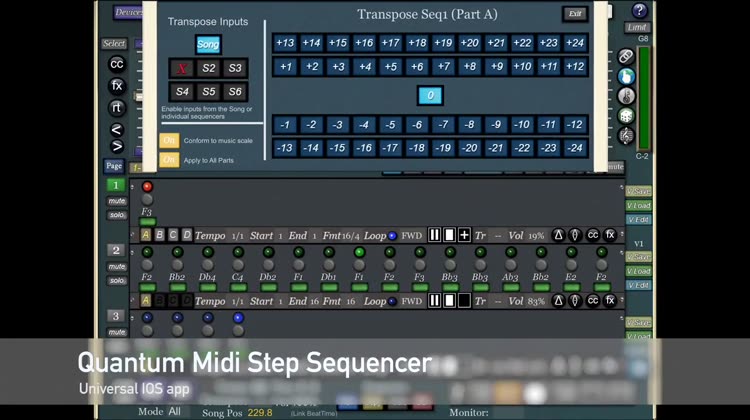Click the Select button in left sidebar

tap(114, 44)
